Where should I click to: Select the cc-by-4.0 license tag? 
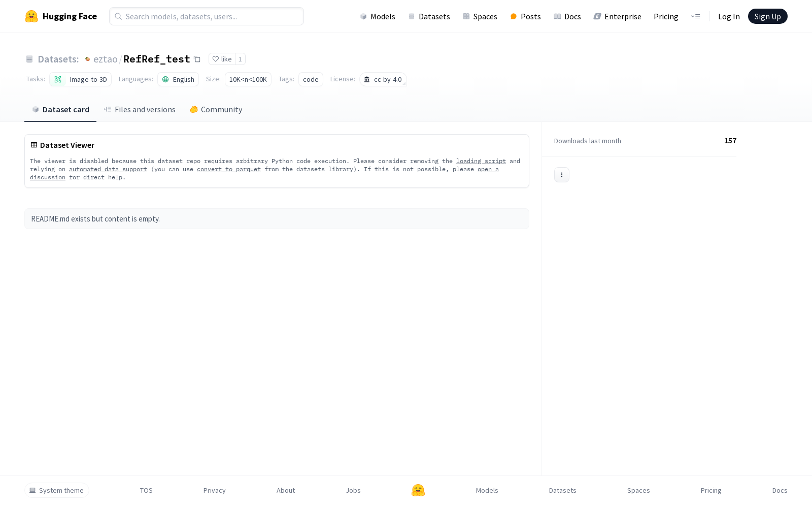[383, 79]
